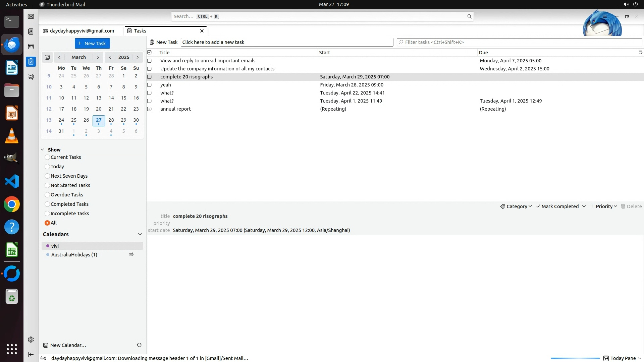The width and height of the screenshot is (644, 362).
Task: Collapse the Calendars section chevron
Action: pyautogui.click(x=140, y=234)
